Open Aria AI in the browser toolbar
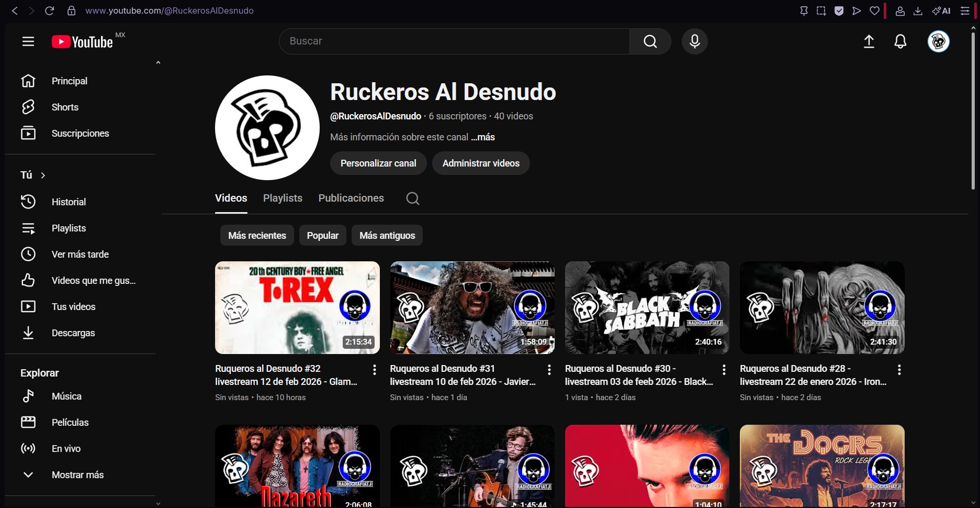This screenshot has width=980, height=508. point(941,10)
